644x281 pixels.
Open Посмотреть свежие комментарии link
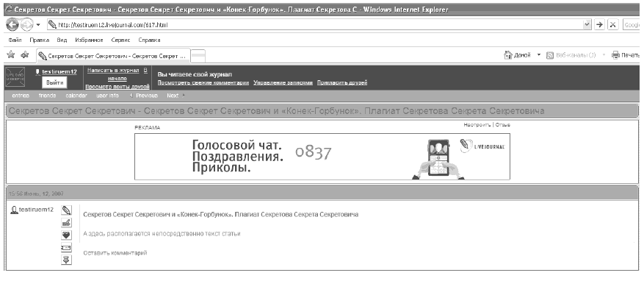tap(203, 82)
